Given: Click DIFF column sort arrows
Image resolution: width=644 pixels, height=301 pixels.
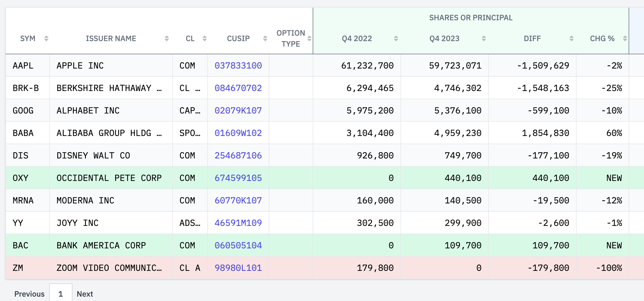Looking at the screenshot, I should (571, 38).
